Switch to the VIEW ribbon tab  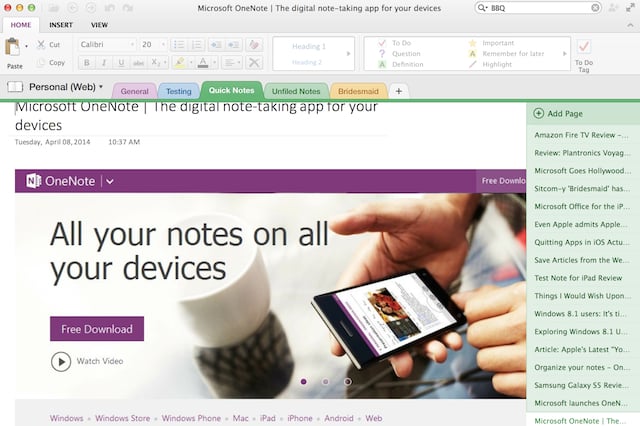click(x=99, y=25)
